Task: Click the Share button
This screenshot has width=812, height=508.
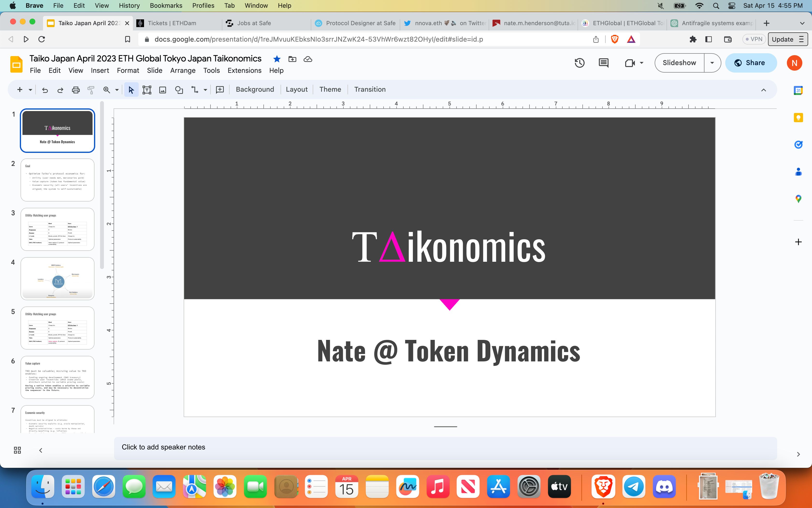Action: [751, 63]
